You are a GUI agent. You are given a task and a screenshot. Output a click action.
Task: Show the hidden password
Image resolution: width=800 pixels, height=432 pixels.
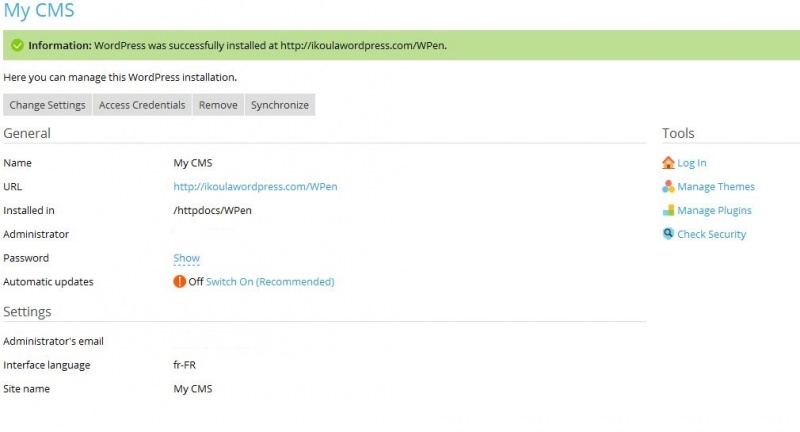pyautogui.click(x=187, y=259)
